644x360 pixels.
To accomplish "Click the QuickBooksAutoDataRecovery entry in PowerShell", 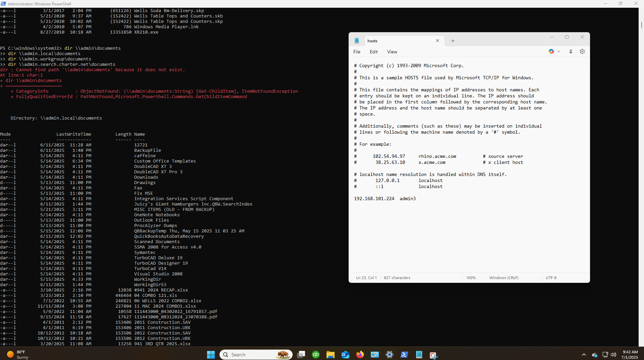I will tap(169, 236).
